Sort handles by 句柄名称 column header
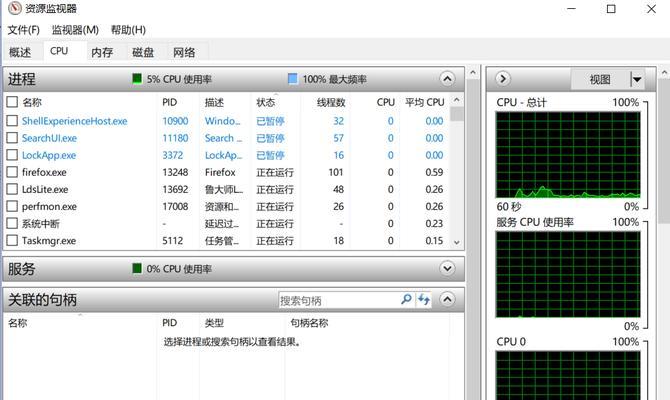Image resolution: width=670 pixels, height=400 pixels. 309,323
